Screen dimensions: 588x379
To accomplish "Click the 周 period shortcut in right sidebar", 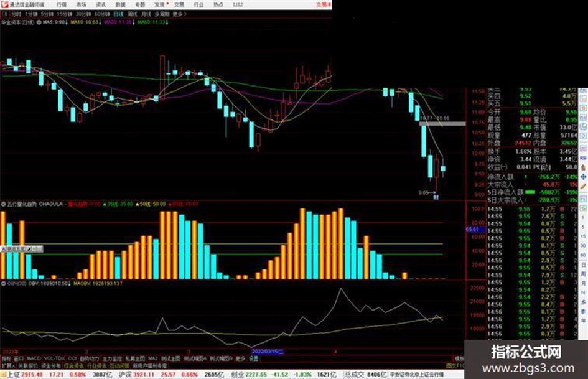I will pos(583,274).
